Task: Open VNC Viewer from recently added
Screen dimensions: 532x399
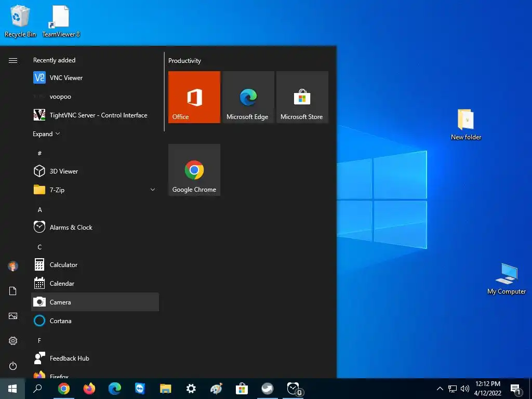Action: coord(95,78)
